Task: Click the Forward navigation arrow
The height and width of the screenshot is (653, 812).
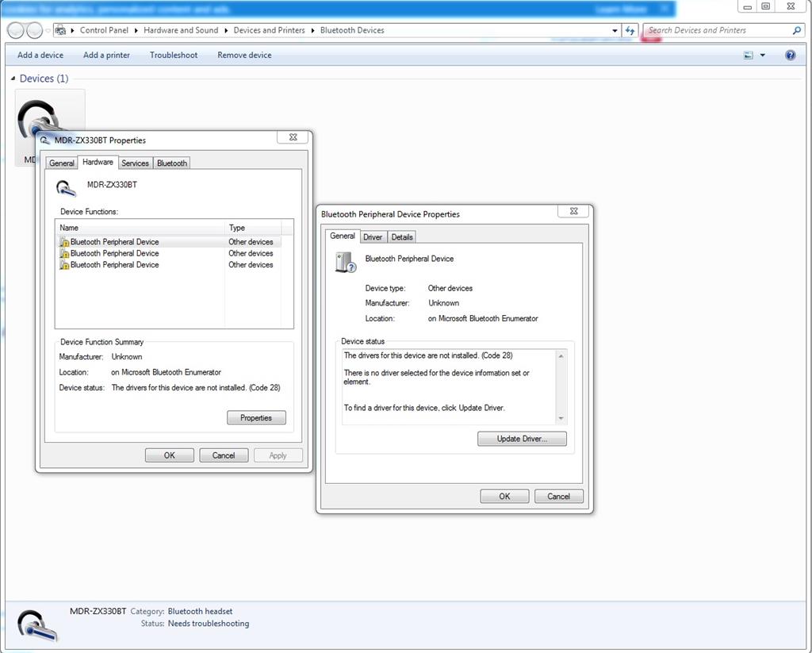Action: pyautogui.click(x=34, y=31)
